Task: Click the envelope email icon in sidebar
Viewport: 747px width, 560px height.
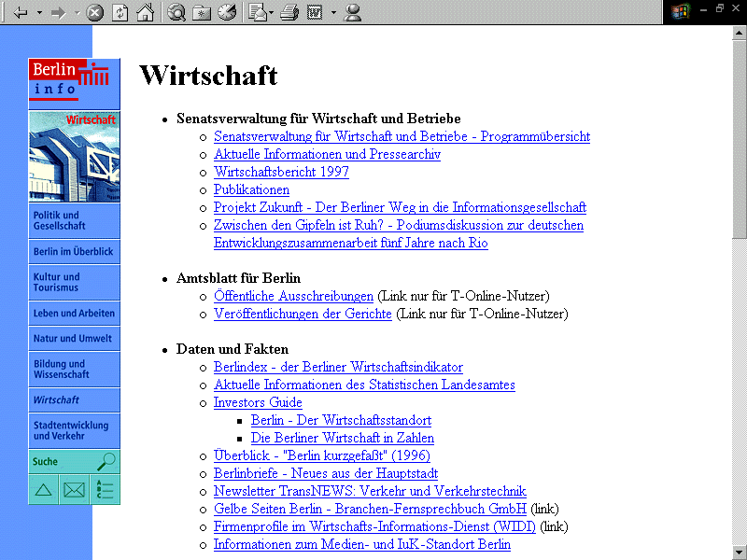Action: coord(74,489)
